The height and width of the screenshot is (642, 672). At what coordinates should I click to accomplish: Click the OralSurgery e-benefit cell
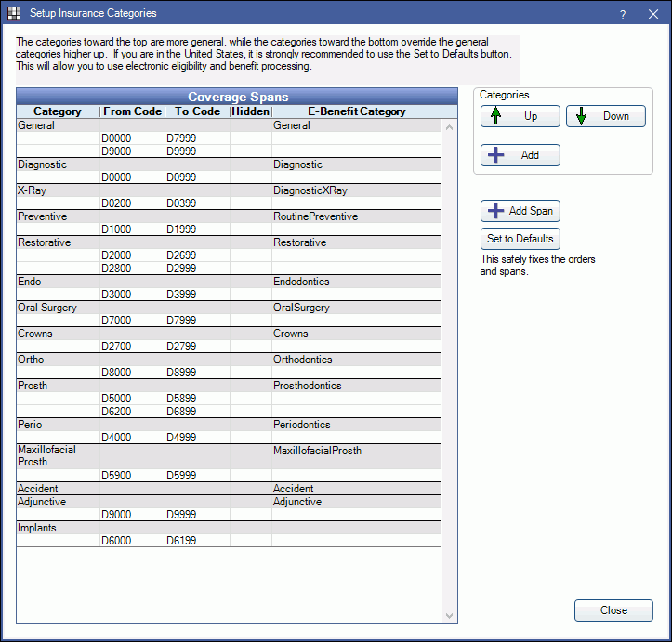(357, 308)
